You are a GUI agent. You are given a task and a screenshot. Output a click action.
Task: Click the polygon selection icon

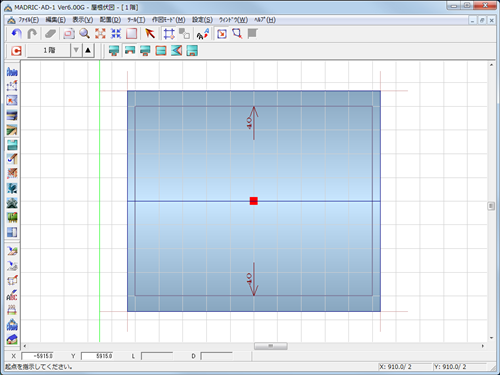coord(237,34)
